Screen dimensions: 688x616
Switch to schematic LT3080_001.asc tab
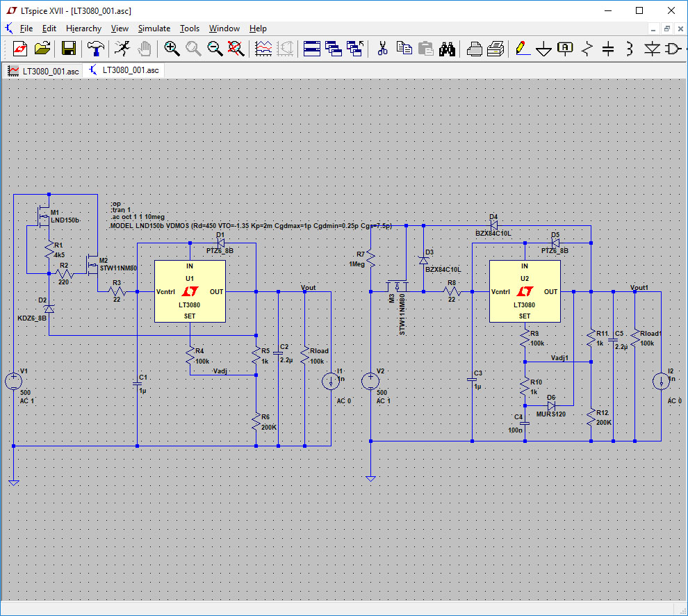[x=124, y=70]
